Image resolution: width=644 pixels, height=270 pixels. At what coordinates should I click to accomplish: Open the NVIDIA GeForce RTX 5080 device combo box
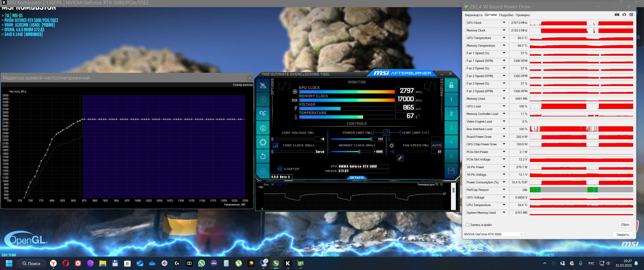[x=493, y=234]
